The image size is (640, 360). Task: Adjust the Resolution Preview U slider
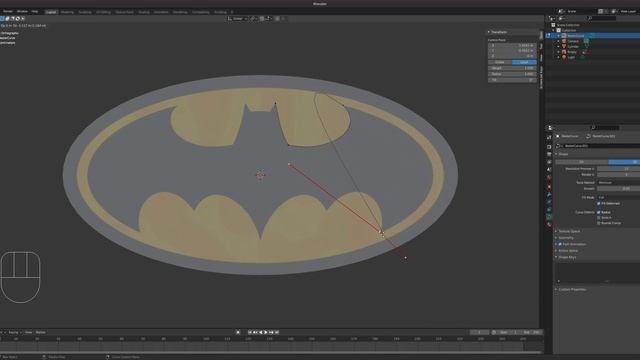[618, 169]
